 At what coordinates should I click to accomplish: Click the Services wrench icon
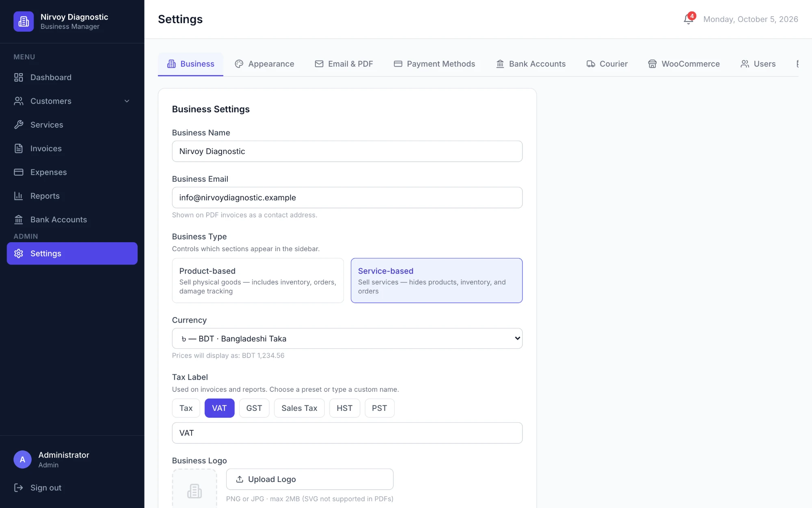19,125
